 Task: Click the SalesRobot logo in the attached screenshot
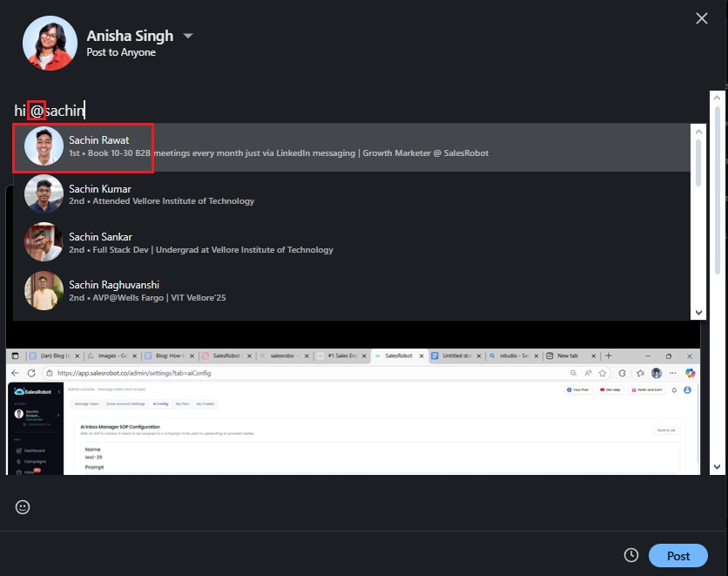pos(33,391)
